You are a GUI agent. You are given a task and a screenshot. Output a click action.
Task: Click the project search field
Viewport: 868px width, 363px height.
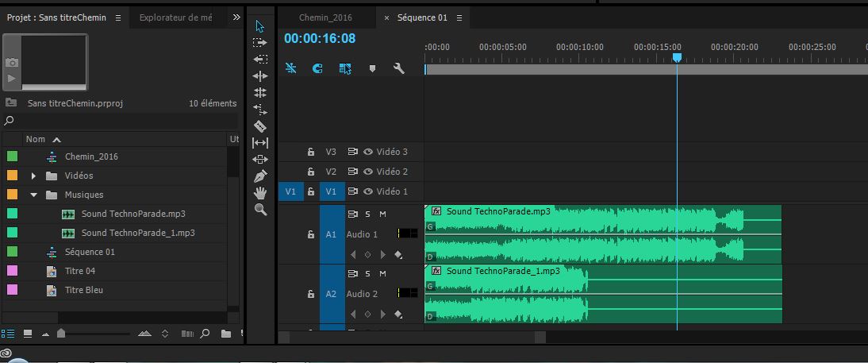(120, 120)
